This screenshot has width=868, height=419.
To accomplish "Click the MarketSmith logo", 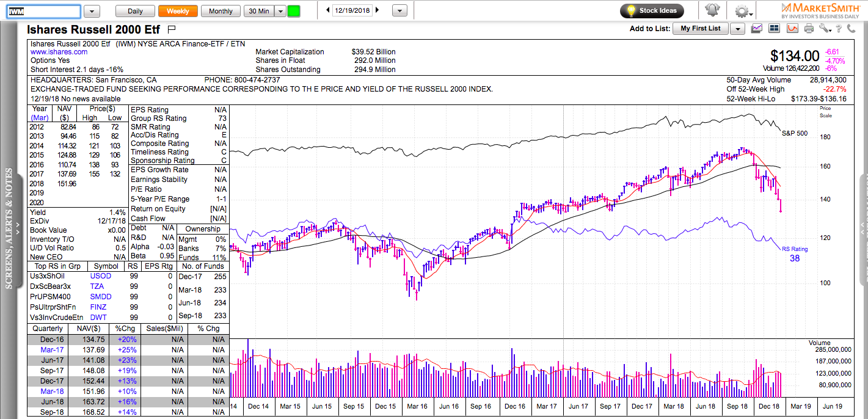I will tap(822, 10).
